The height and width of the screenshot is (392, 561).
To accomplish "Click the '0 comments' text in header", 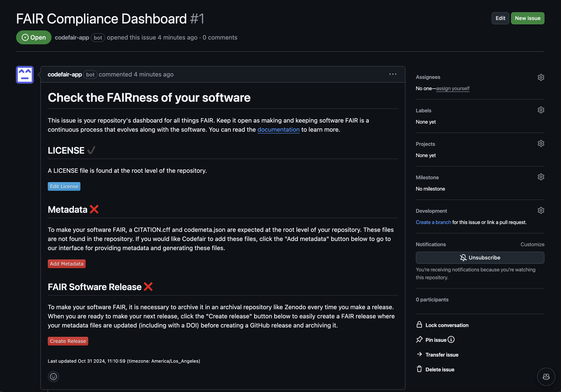I will coord(220,37).
